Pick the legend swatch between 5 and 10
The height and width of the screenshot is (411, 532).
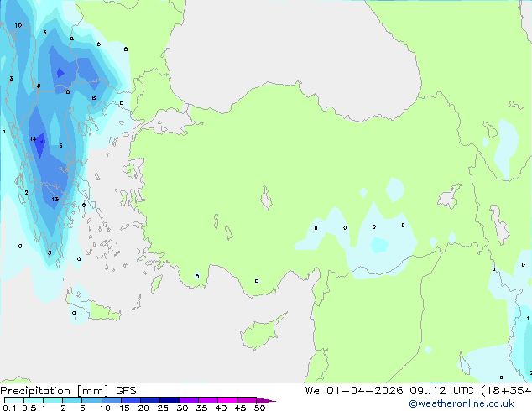(x=92, y=400)
